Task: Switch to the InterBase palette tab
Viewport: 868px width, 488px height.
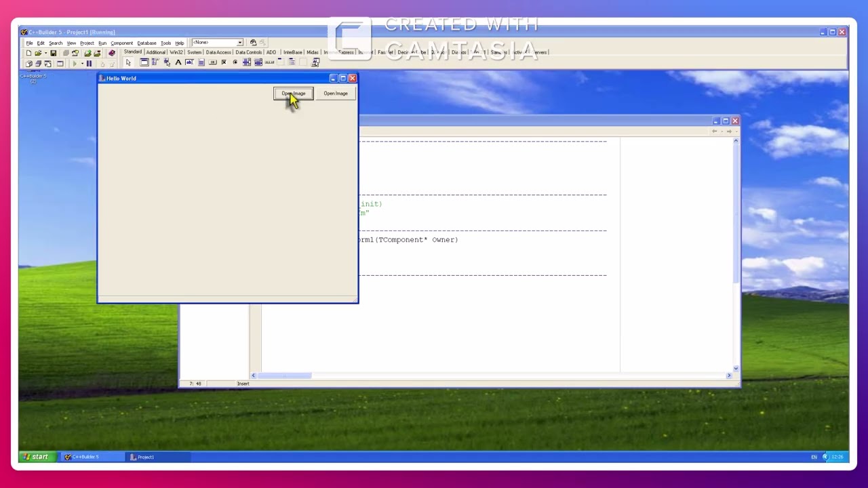Action: coord(293,52)
